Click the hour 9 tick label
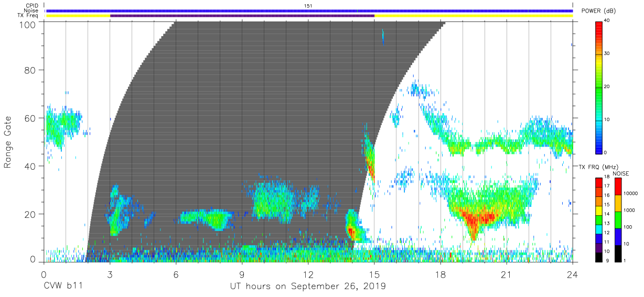 point(242,274)
